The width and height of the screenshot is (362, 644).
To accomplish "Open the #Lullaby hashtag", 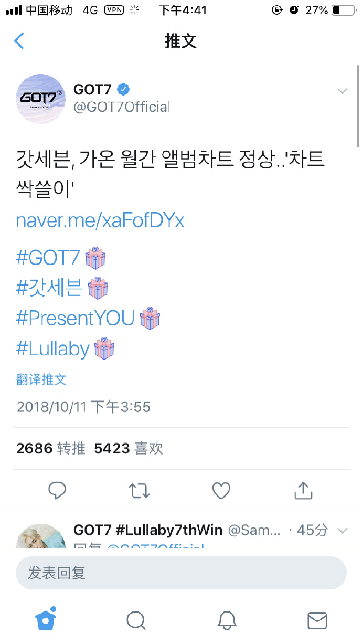I will click(53, 349).
